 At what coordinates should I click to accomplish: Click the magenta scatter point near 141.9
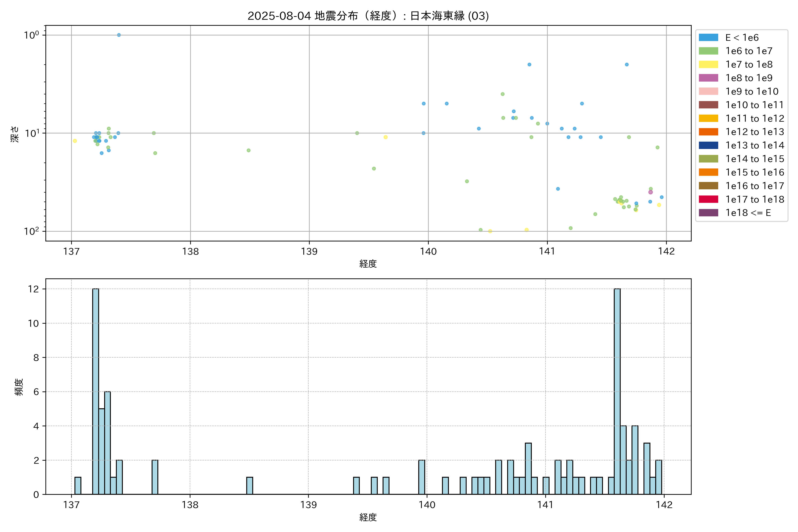pos(650,192)
